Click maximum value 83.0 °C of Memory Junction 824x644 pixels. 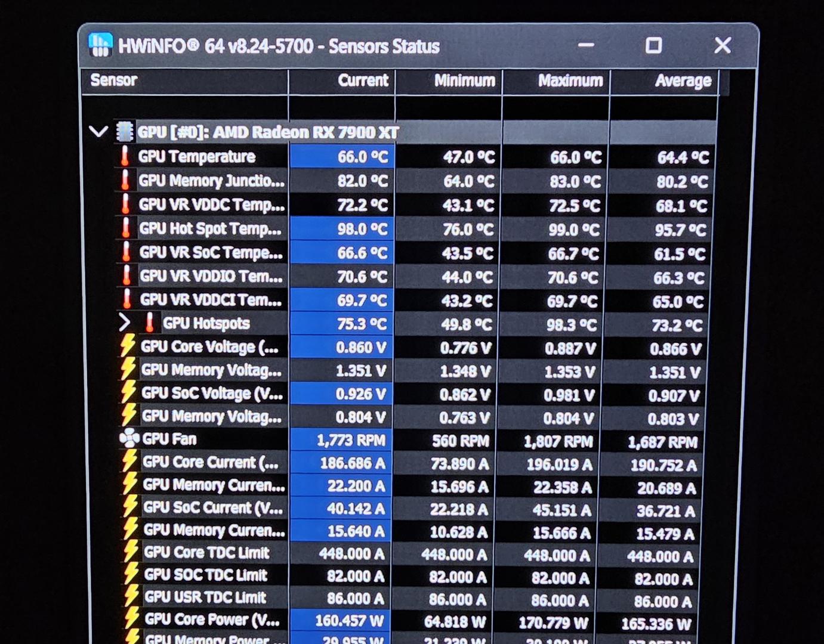(576, 181)
